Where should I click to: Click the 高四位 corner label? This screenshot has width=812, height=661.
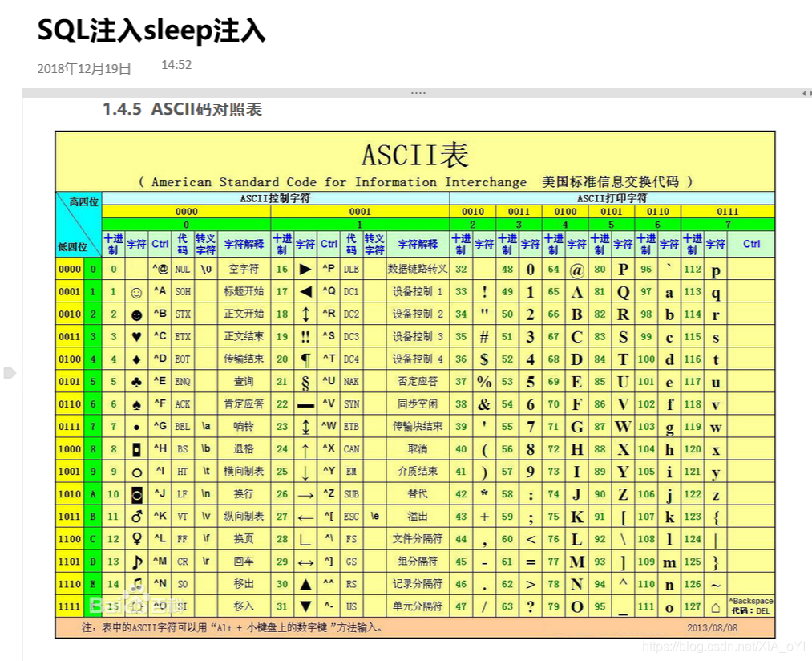point(84,201)
